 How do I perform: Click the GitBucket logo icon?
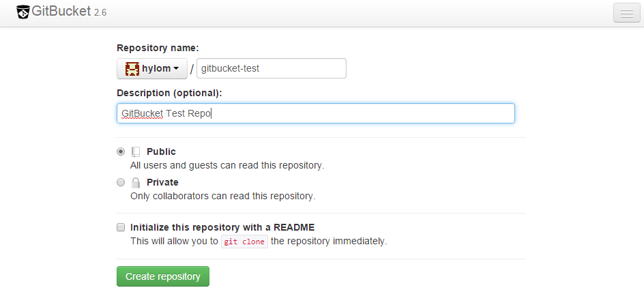tap(23, 13)
